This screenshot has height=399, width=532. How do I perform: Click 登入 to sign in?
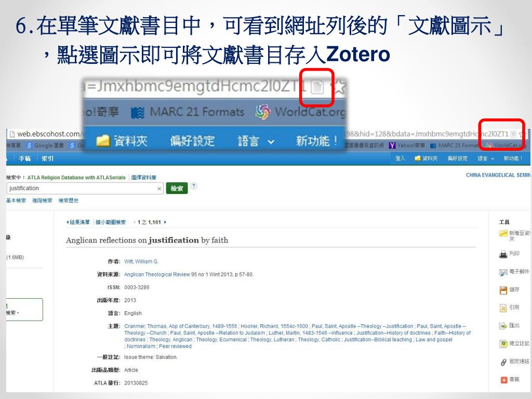coord(401,158)
